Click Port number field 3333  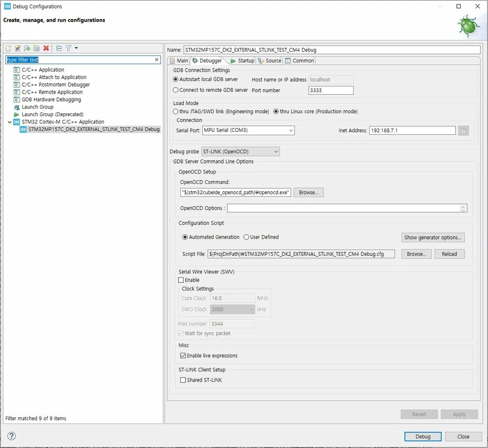click(x=331, y=90)
